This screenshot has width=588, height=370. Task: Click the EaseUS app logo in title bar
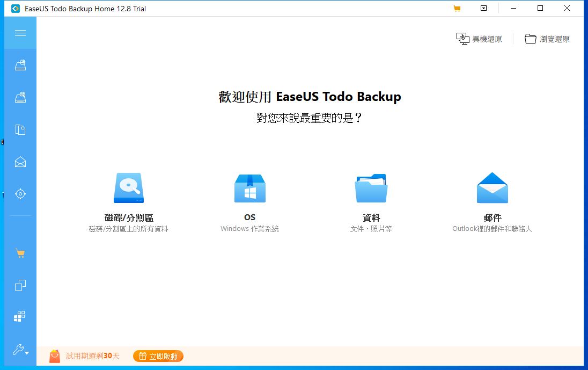16,8
